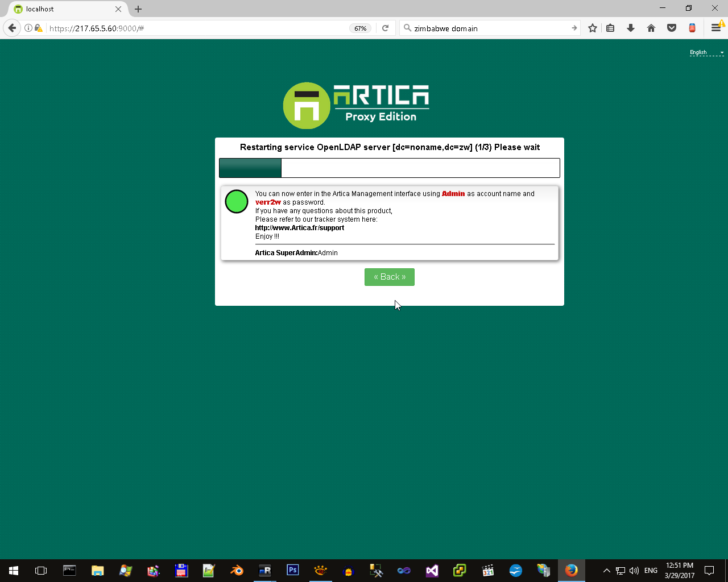Click the Restarting service OpenLDAP heading text
728x582 pixels.
(x=390, y=147)
